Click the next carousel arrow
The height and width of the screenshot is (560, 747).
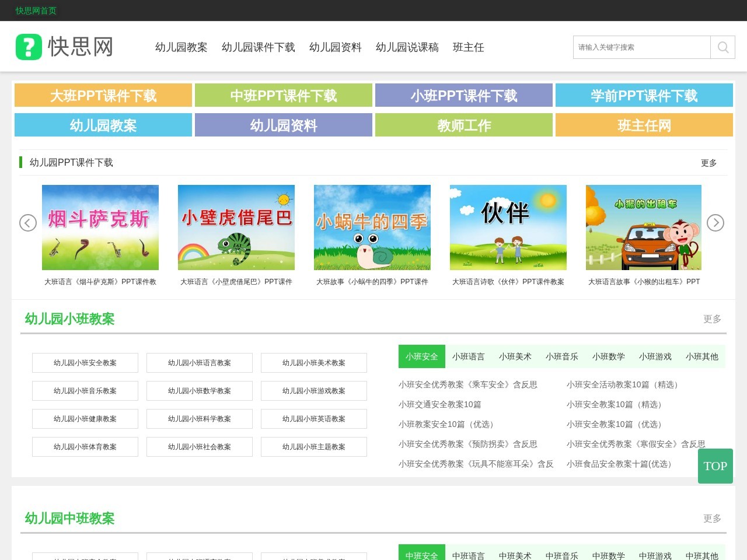click(x=715, y=223)
